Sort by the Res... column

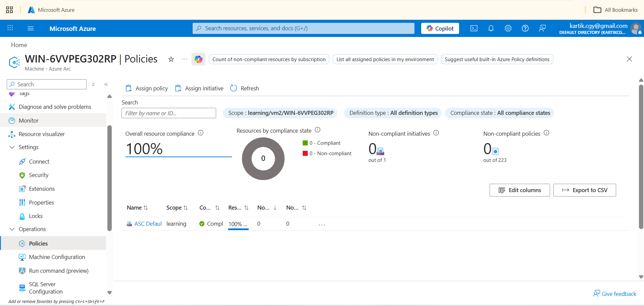(x=238, y=208)
